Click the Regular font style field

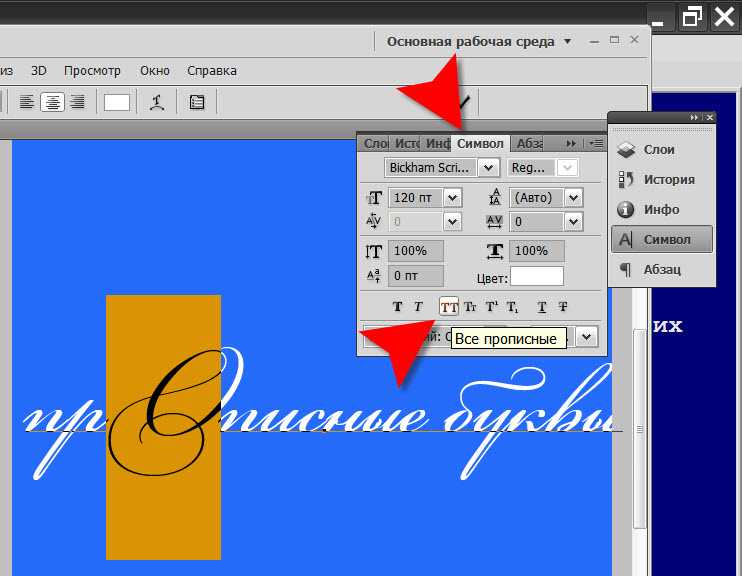[530, 168]
